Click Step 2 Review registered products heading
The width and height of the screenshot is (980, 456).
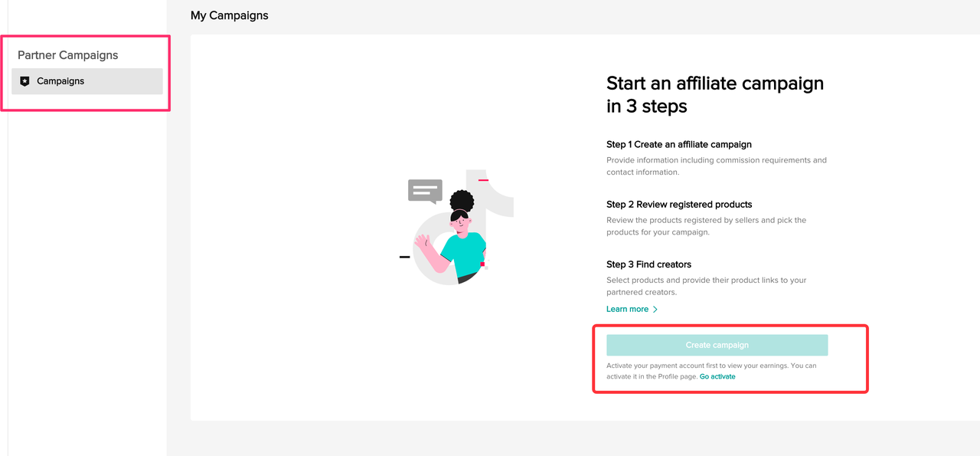[x=679, y=205]
